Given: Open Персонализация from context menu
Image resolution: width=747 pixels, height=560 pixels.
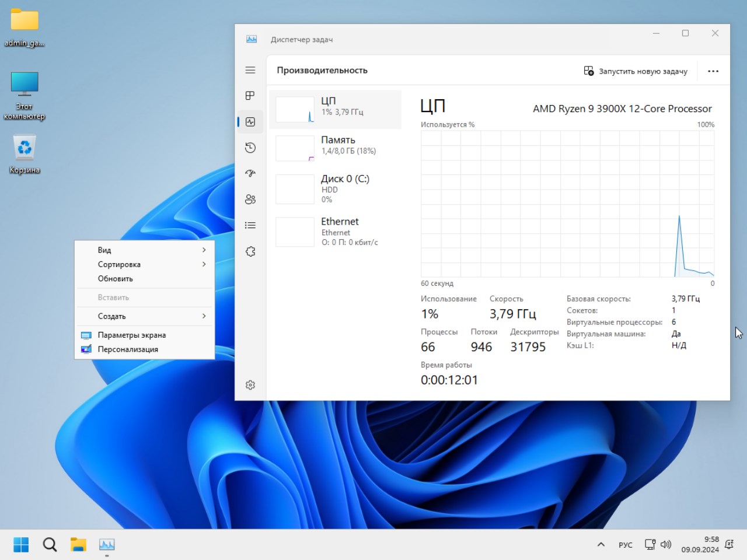Looking at the screenshot, I should pos(145,349).
